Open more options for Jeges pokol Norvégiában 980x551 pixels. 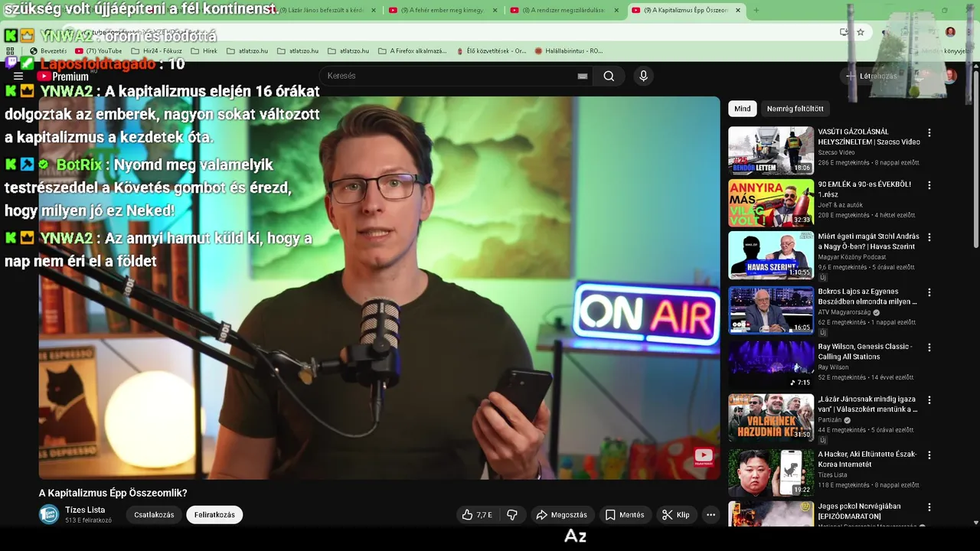pos(929,507)
